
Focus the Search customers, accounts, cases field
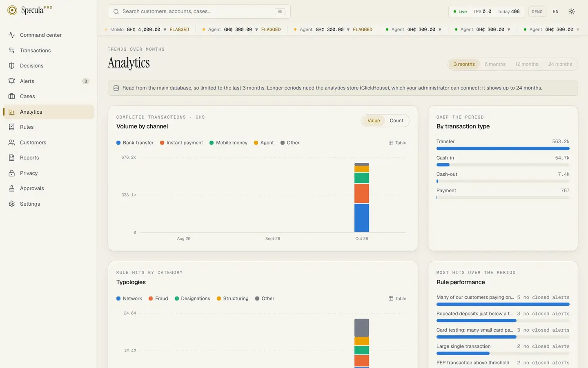coord(199,11)
